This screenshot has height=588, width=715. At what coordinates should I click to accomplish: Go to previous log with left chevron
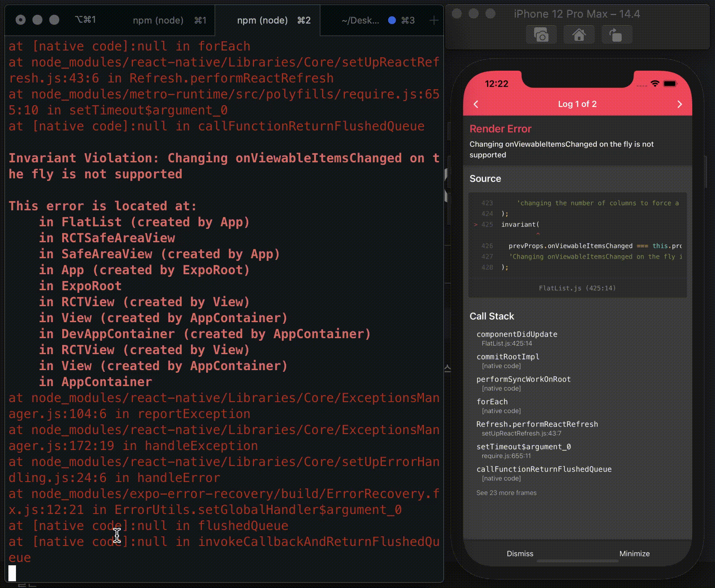coord(476,104)
